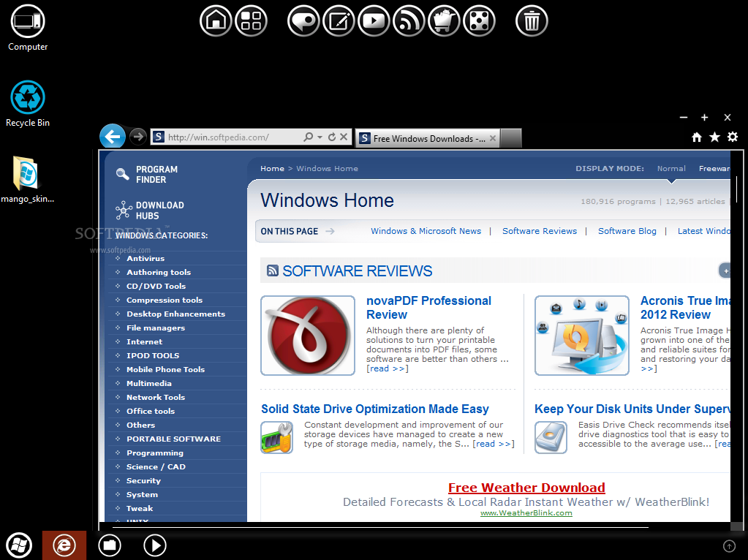The height and width of the screenshot is (560, 748).
Task: Select the IPOD TOOLS category
Action: pos(153,355)
